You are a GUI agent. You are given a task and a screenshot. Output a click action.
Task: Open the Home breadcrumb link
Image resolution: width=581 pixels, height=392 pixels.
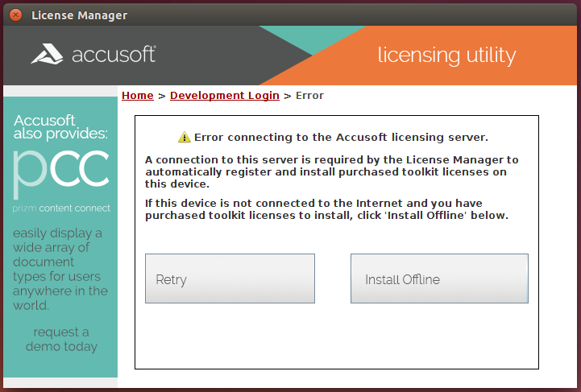(x=137, y=96)
